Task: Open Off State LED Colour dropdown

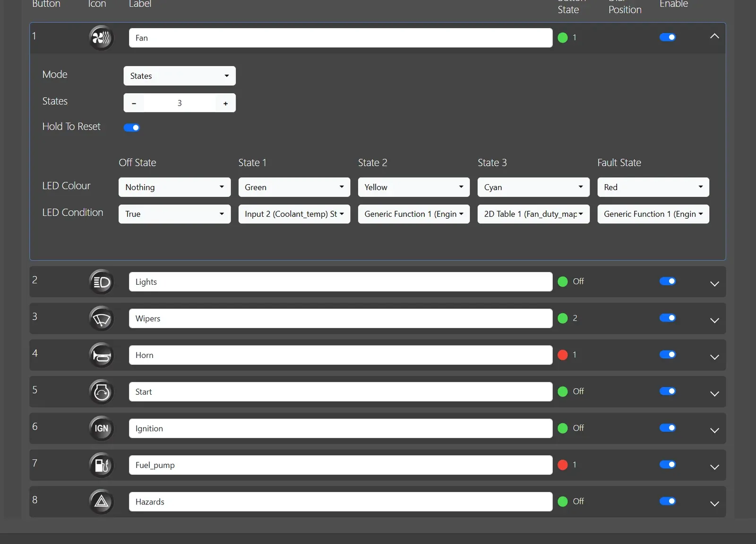Action: click(174, 187)
